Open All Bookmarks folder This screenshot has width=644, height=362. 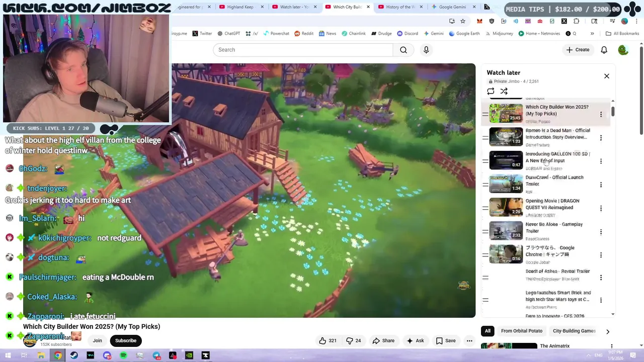622,34
